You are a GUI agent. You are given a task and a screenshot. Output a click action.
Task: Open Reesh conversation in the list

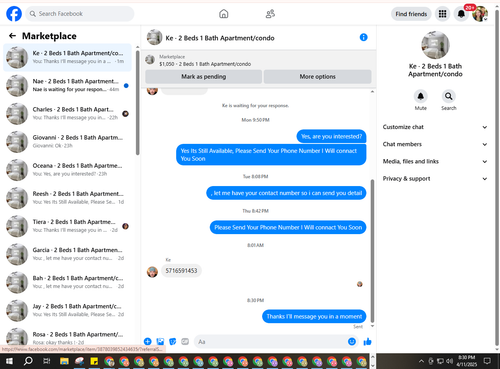tap(68, 198)
